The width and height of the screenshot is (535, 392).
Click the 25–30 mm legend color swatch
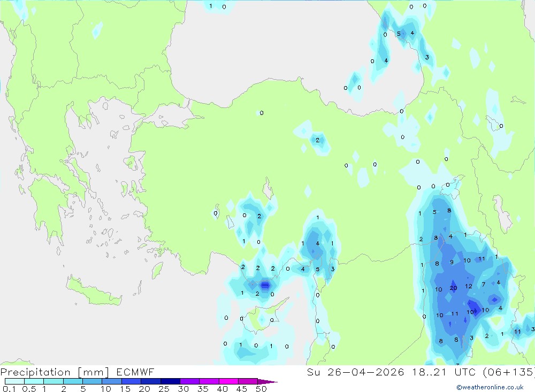point(170,381)
